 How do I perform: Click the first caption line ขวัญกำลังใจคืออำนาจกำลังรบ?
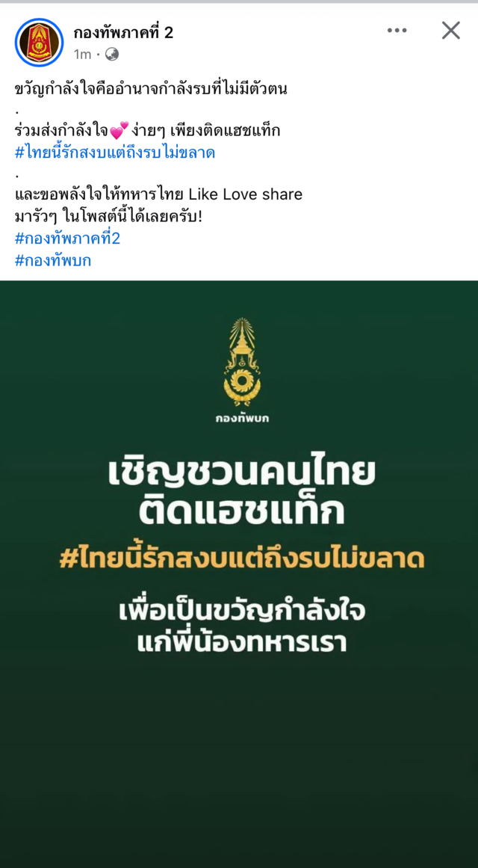[x=151, y=89]
